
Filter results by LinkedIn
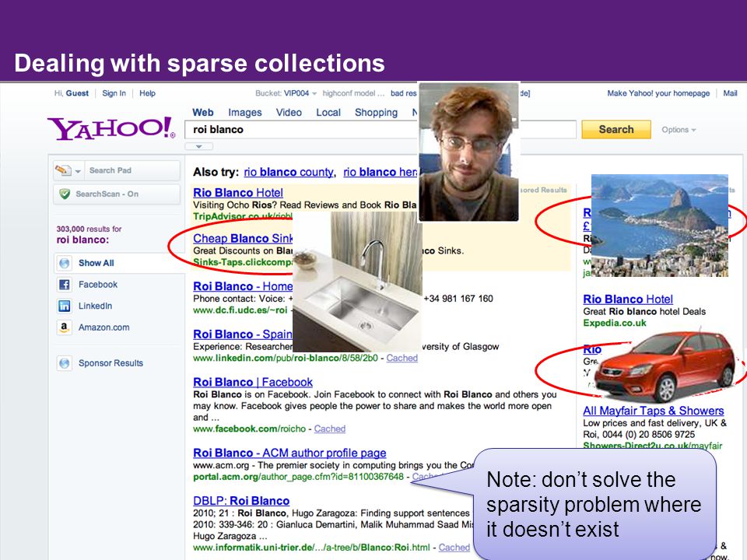pyautogui.click(x=95, y=306)
